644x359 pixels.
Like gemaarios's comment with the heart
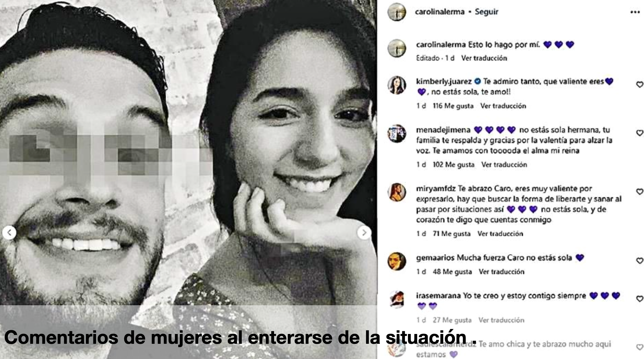pyautogui.click(x=639, y=261)
